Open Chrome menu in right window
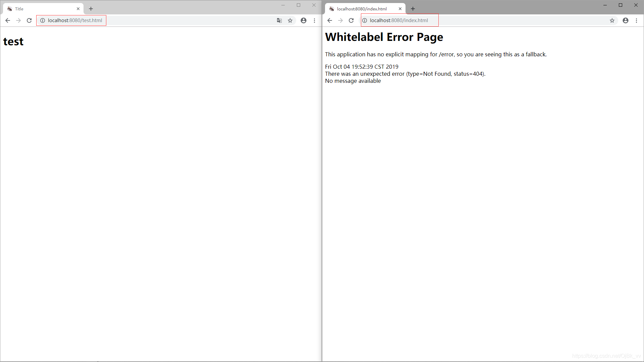Image resolution: width=644 pixels, height=362 pixels. (x=636, y=20)
